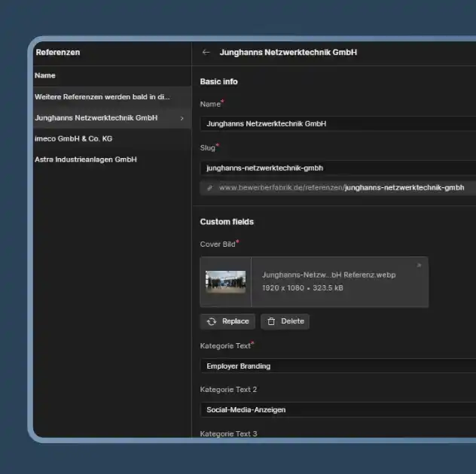Focus the Slug input field
This screenshot has height=474, width=476.
point(338,168)
